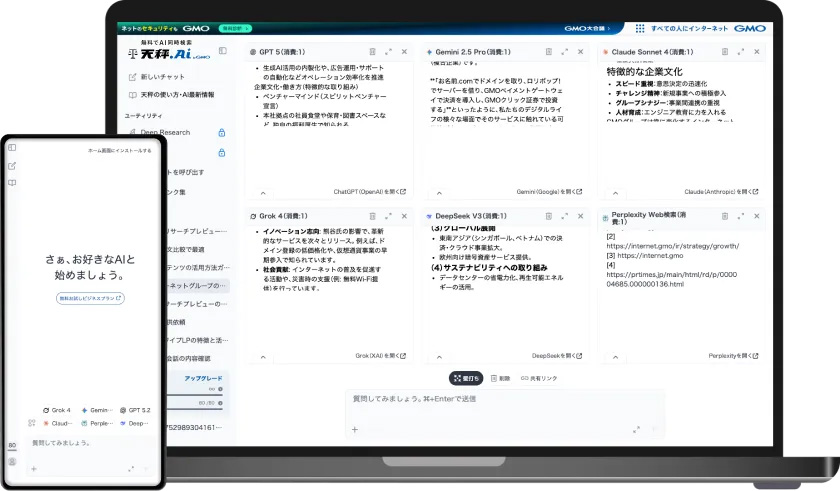The width and height of the screenshot is (840, 491).
Task: Click the GMO大会議 banner link
Action: click(x=587, y=28)
